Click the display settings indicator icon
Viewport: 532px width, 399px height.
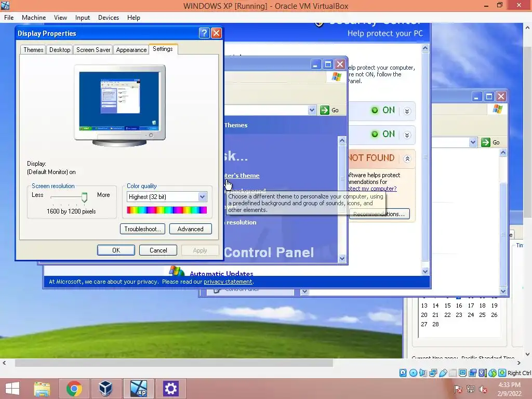(x=462, y=373)
